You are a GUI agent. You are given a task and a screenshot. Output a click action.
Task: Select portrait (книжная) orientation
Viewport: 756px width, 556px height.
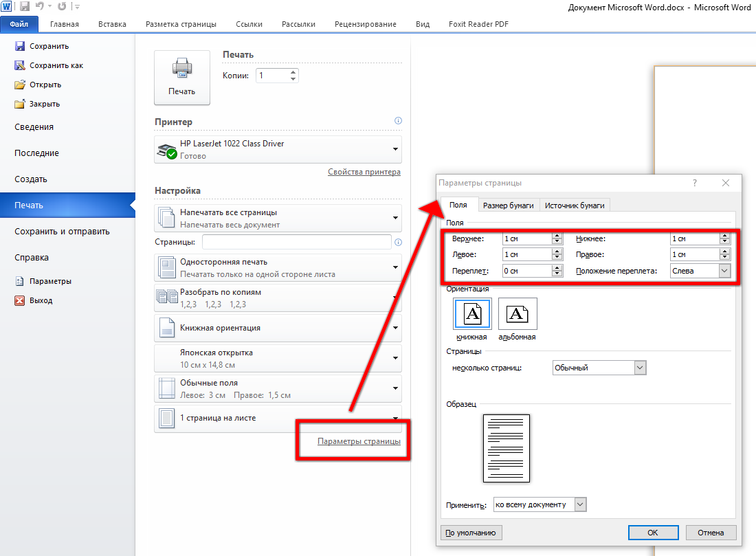(x=471, y=315)
